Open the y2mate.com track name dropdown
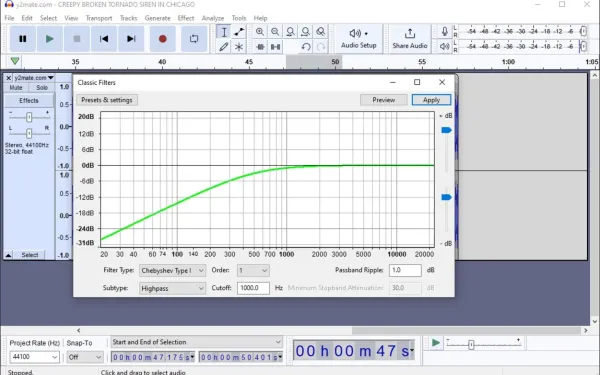 34,78
